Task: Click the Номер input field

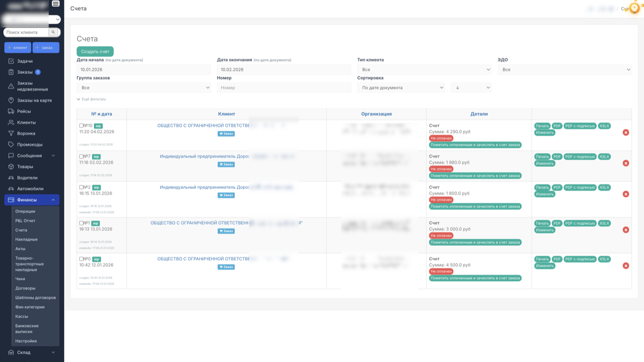Action: pyautogui.click(x=284, y=88)
